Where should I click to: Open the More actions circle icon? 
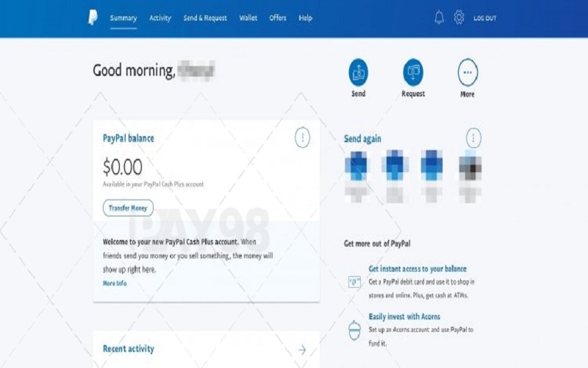click(x=467, y=72)
